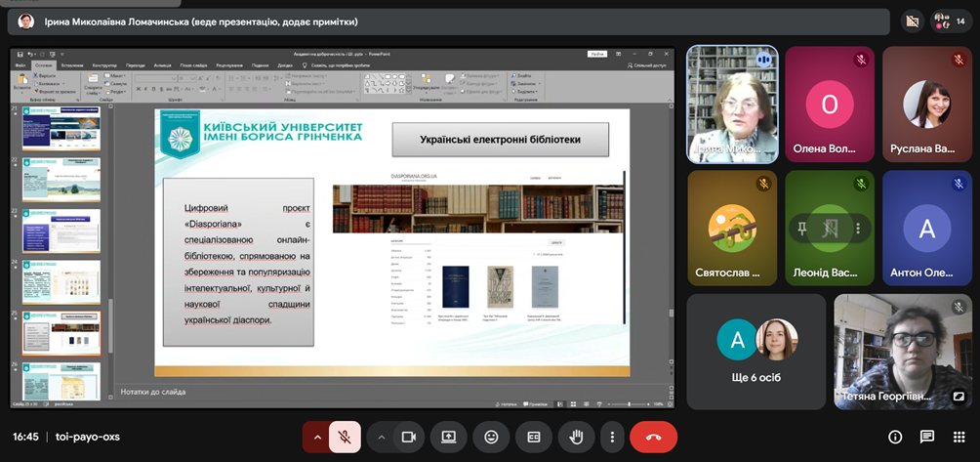Open the meeting details info icon

point(895,437)
